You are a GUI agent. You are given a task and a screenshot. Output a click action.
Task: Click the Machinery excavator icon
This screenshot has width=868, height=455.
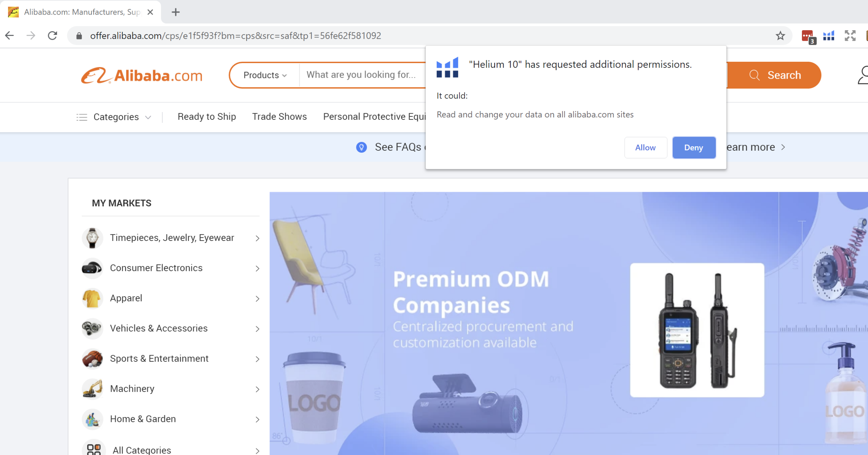click(92, 389)
